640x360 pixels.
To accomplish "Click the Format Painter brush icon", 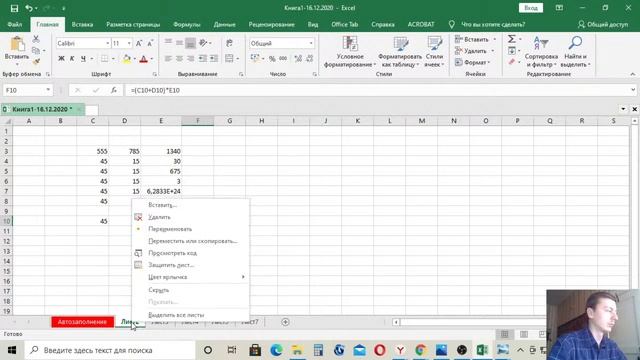I will pyautogui.click(x=36, y=62).
